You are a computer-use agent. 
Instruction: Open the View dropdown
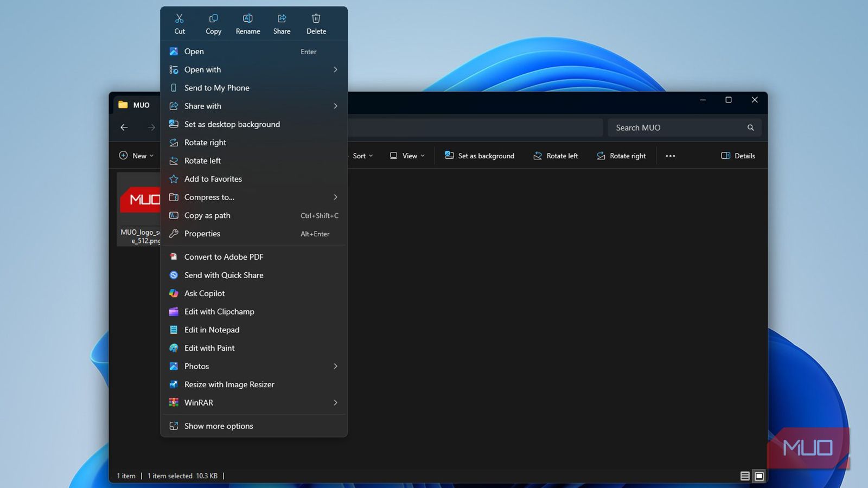(x=407, y=156)
